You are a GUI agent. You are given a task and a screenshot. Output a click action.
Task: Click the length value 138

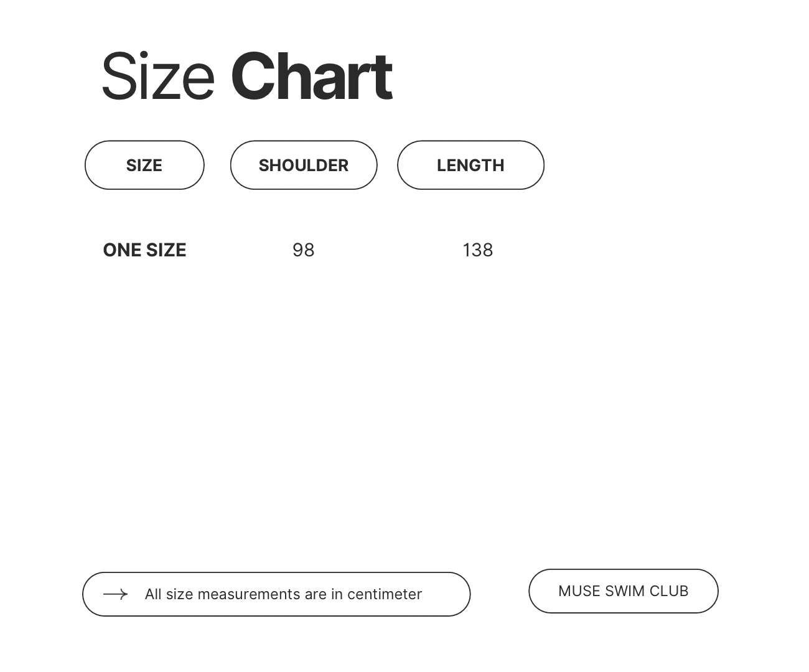tap(477, 250)
